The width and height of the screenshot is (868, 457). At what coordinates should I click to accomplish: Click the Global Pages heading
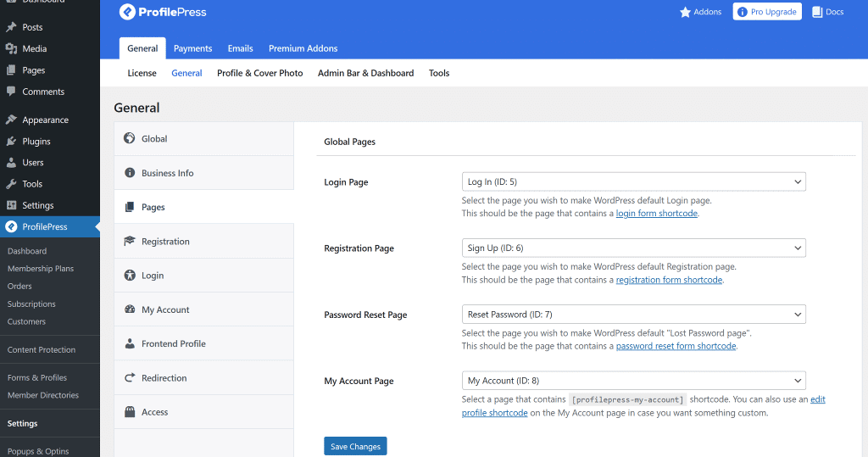tap(350, 142)
